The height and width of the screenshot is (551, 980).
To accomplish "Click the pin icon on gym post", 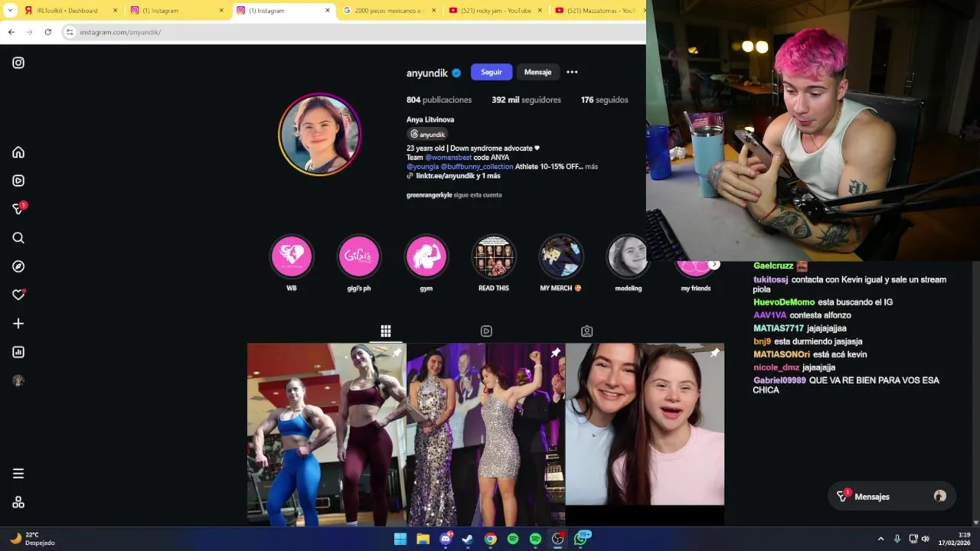I will [x=397, y=353].
